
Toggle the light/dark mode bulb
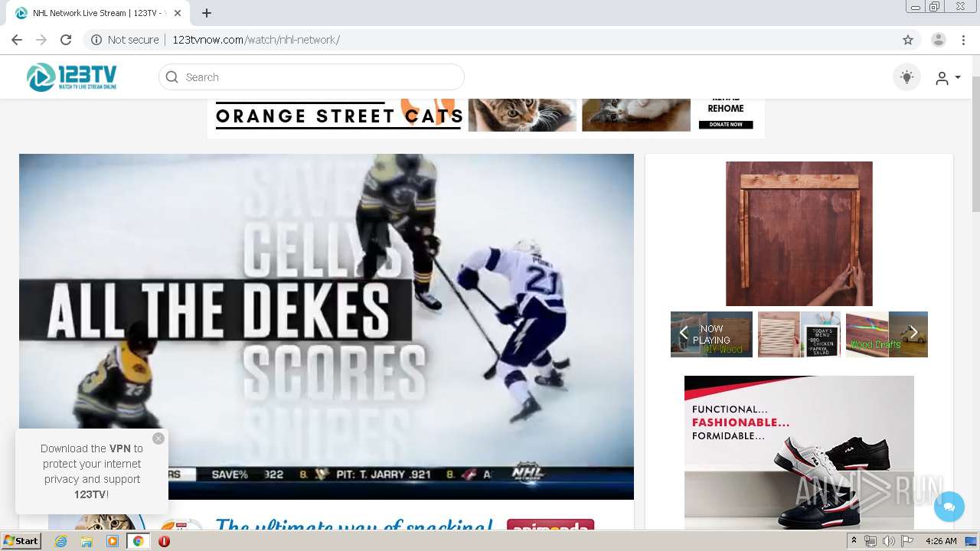point(906,77)
